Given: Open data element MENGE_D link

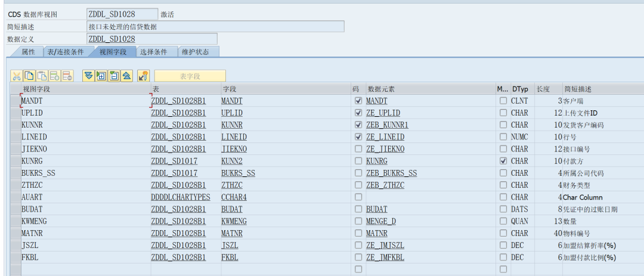Looking at the screenshot, I should pyautogui.click(x=381, y=221).
